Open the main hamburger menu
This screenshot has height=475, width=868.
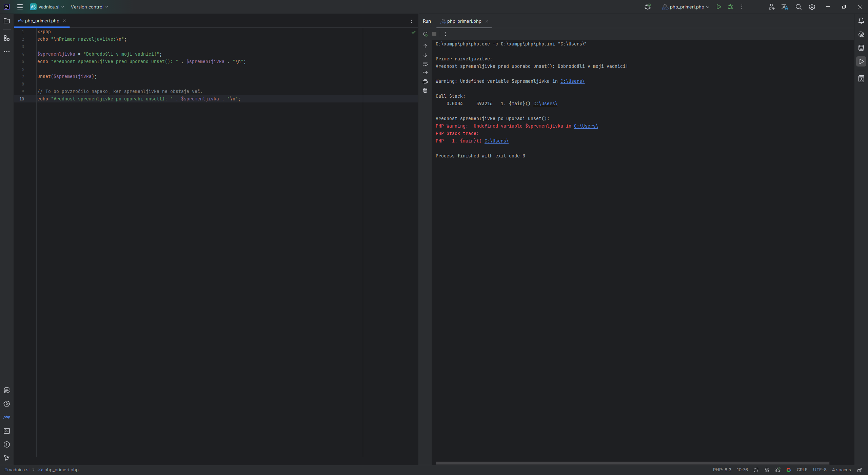coord(20,7)
